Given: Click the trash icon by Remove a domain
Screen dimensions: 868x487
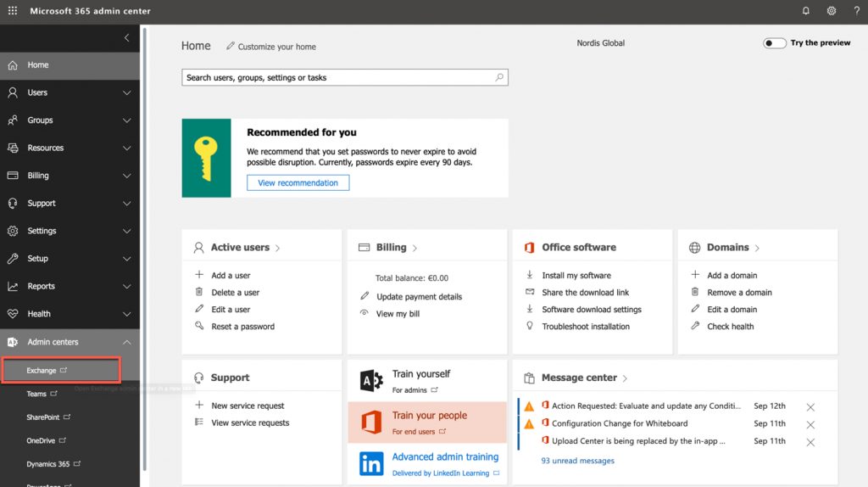Looking at the screenshot, I should pyautogui.click(x=695, y=291).
